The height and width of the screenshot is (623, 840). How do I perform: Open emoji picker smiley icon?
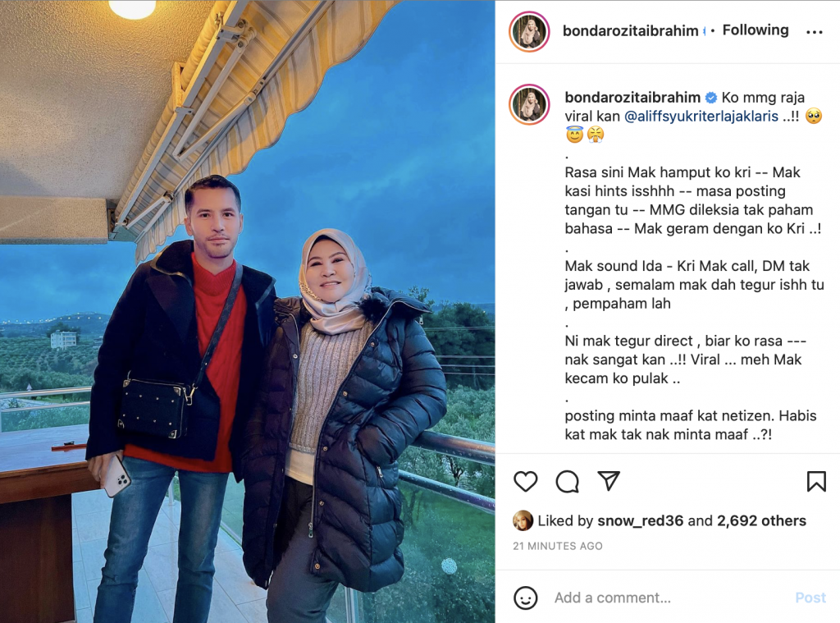[525, 598]
